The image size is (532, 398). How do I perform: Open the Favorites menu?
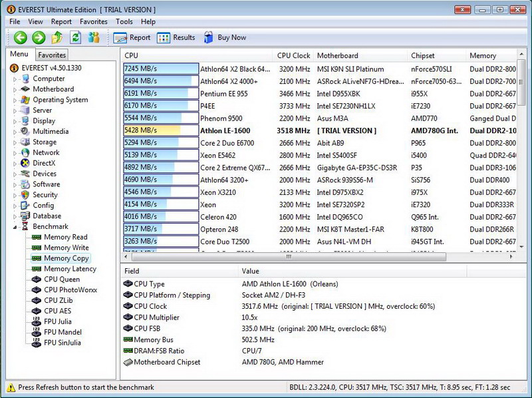[x=93, y=22]
